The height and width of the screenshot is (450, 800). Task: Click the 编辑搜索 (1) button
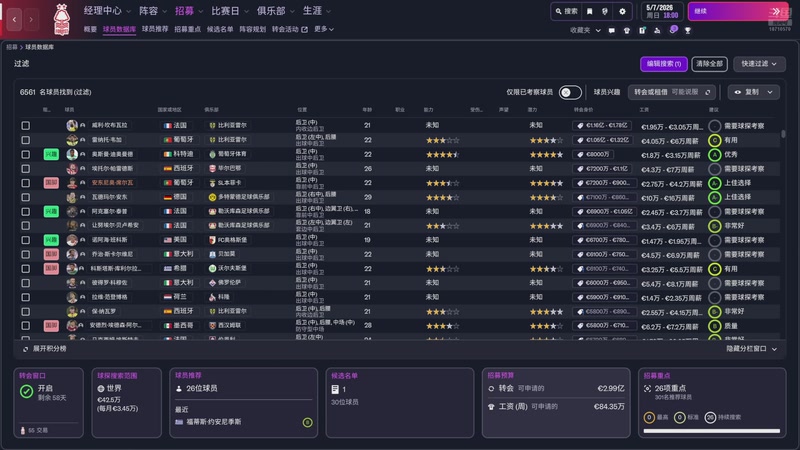664,64
